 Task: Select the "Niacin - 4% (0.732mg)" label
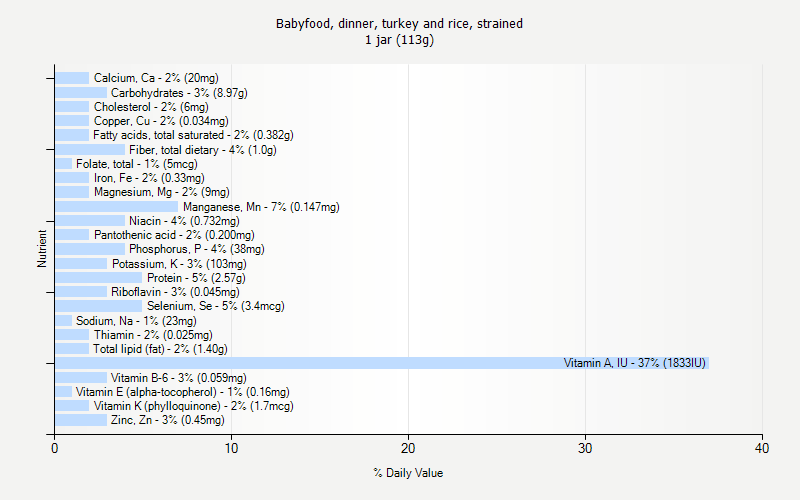(184, 221)
